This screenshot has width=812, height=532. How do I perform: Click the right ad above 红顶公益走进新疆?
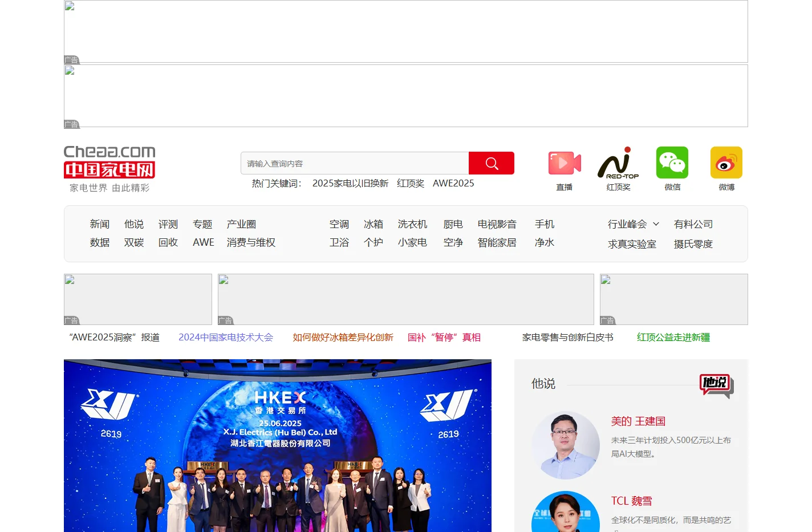point(674,299)
